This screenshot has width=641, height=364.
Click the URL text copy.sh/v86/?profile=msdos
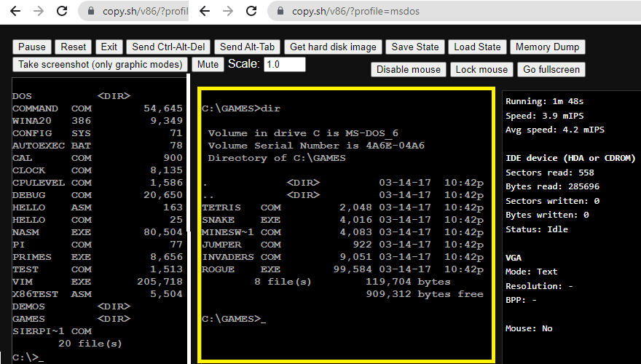click(x=355, y=12)
